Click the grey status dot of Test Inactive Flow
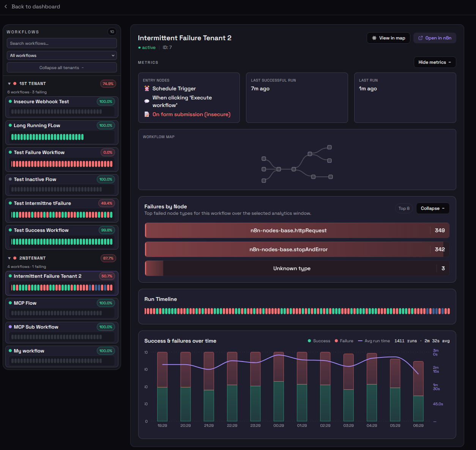This screenshot has width=476, height=450. point(10,179)
